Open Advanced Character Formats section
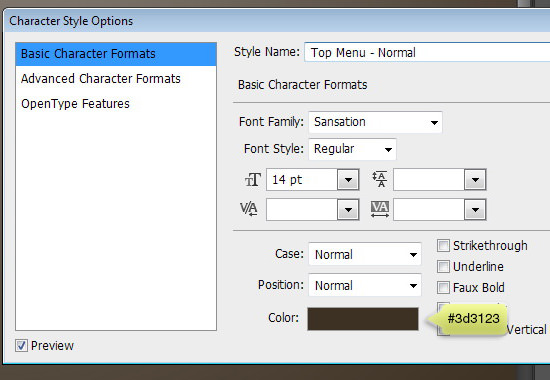The image size is (550, 380). coord(101,79)
